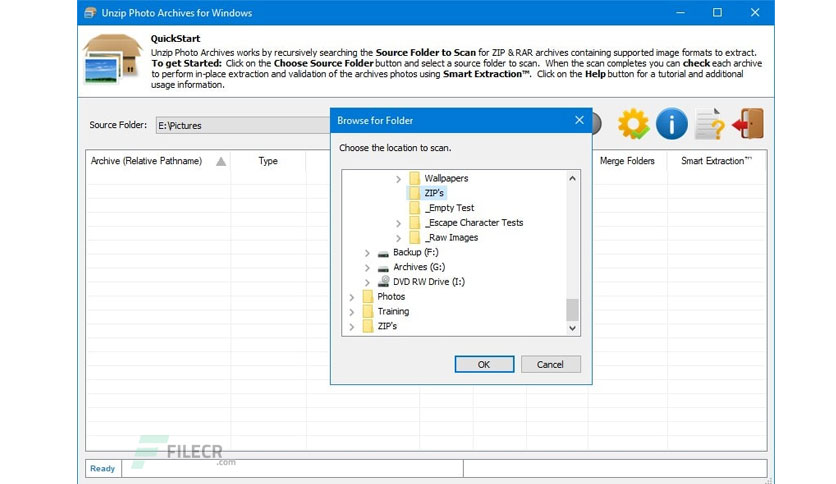Click the Backup (F:) drive icon

click(383, 253)
